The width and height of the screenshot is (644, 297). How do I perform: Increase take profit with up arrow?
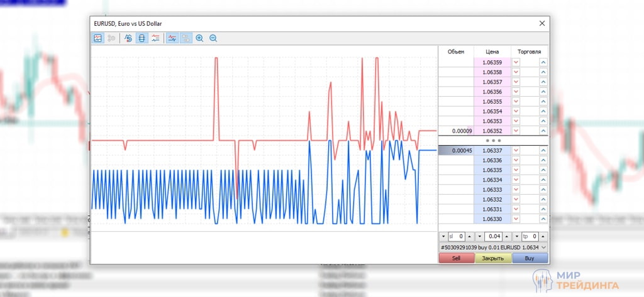(544, 237)
